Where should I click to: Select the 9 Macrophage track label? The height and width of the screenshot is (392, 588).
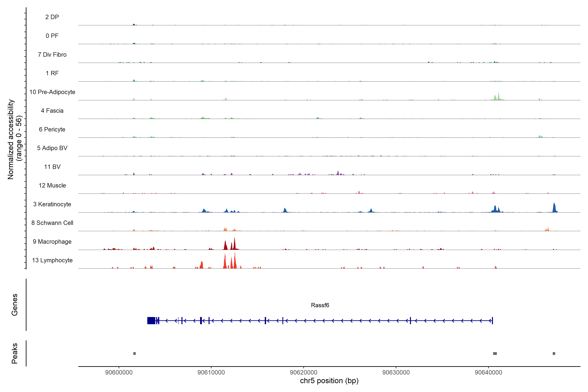(52, 242)
